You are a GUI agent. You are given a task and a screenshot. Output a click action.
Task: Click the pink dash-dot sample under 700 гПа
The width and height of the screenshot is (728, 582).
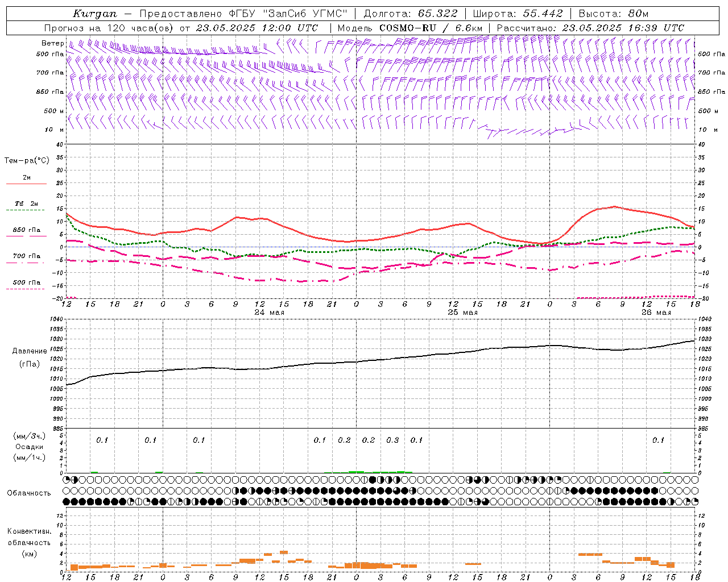(x=25, y=263)
